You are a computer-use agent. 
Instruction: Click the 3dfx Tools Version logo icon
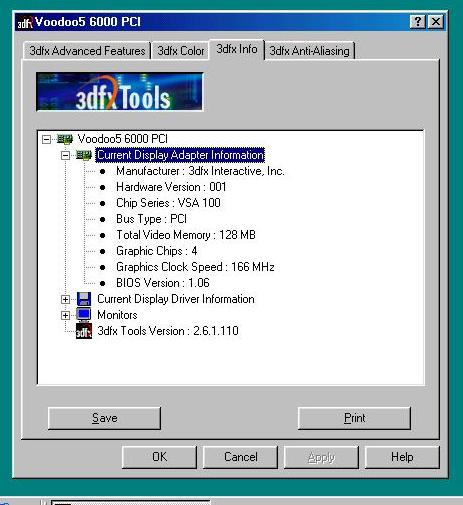click(x=84, y=331)
